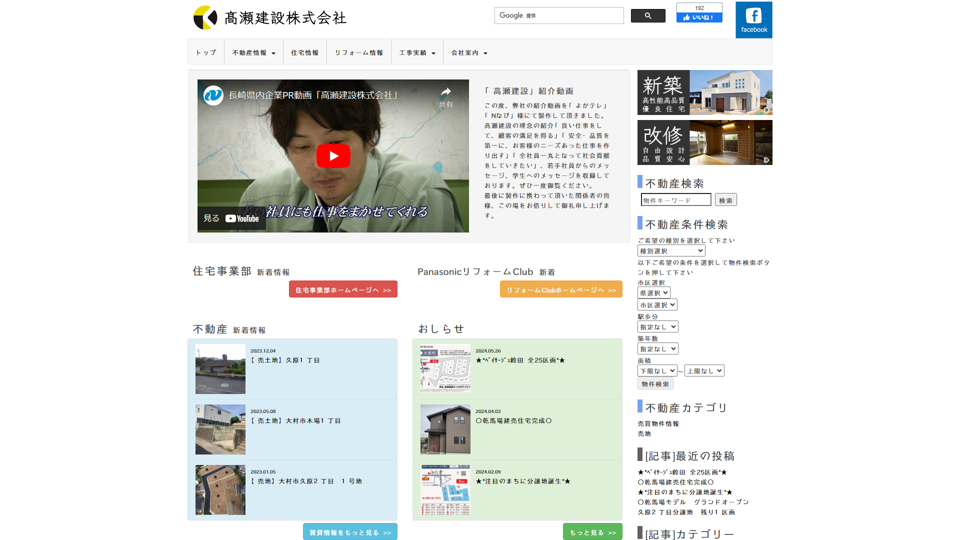Click the 住宅事業部ホームページへ button
The width and height of the screenshot is (960, 540).
pyautogui.click(x=343, y=290)
